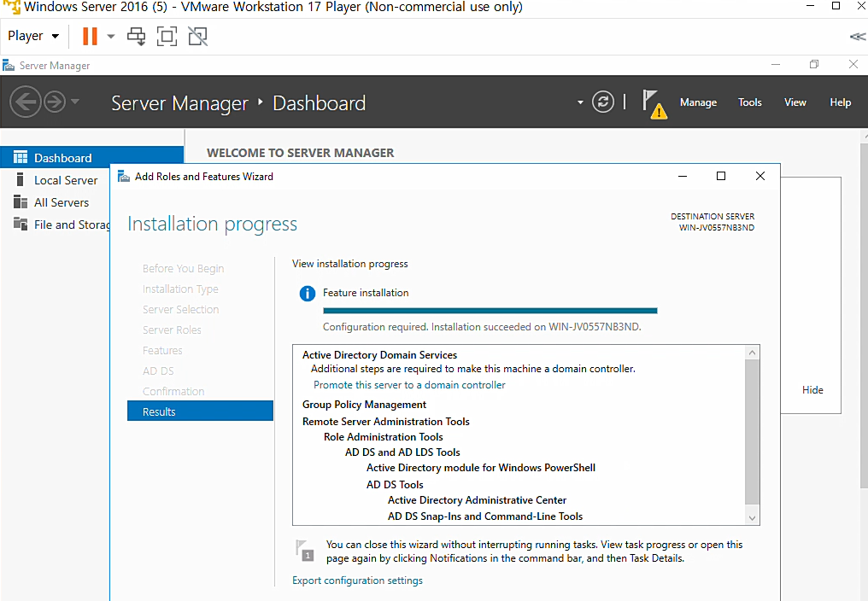Viewport: 868px width, 601px height.
Task: Click Active Directory Administrative Center entry
Action: [x=477, y=500]
